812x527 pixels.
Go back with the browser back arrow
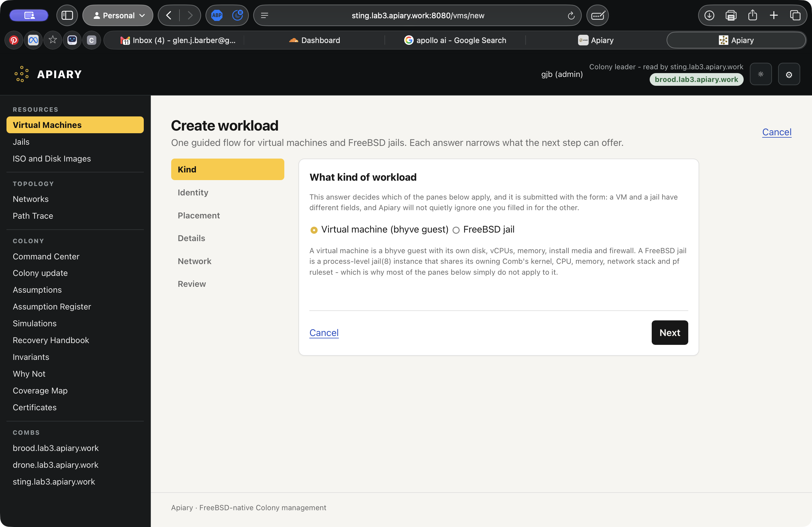[x=169, y=15]
